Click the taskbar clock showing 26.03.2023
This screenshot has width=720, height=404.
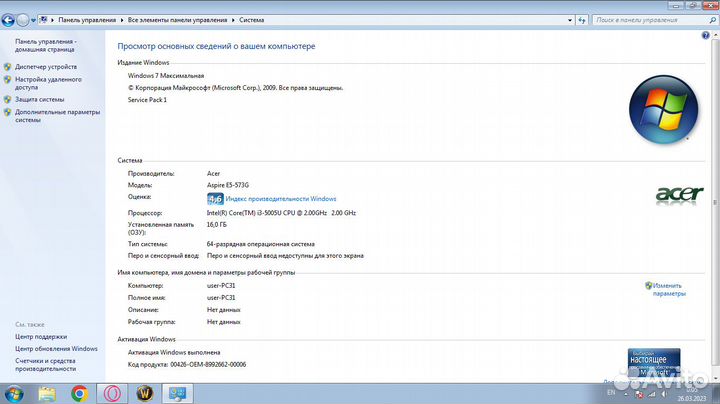coord(692,394)
